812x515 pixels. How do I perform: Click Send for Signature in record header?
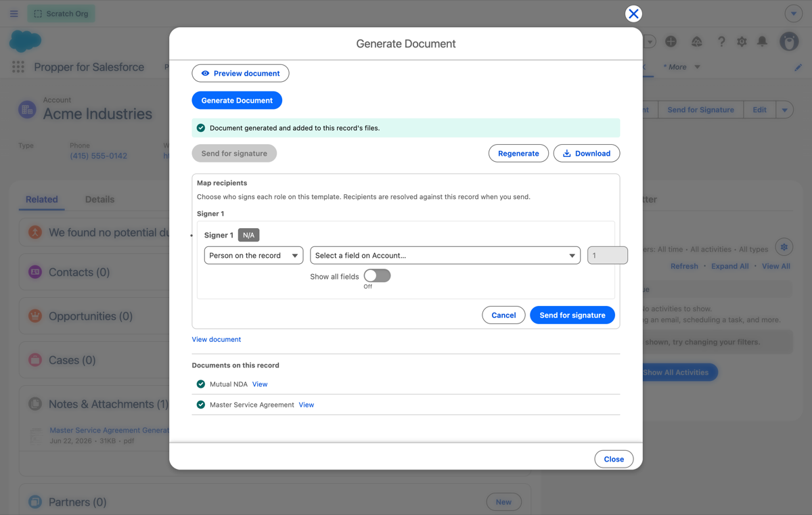(x=700, y=110)
